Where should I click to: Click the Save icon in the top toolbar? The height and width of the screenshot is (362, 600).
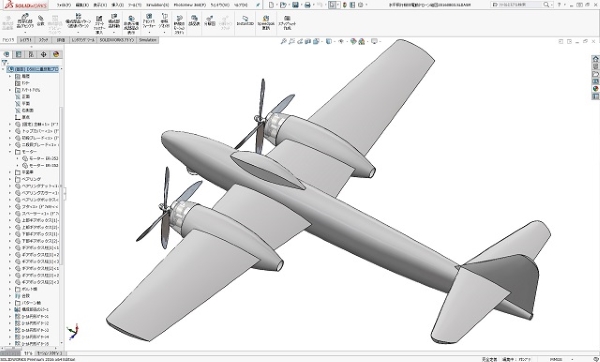click(295, 5)
